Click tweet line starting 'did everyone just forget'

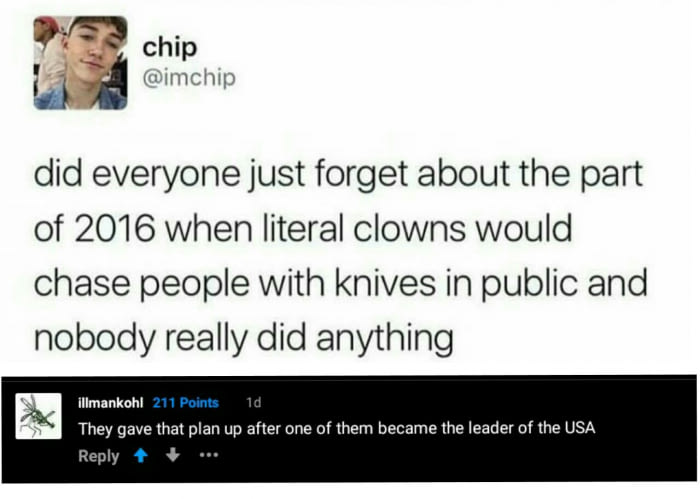tap(338, 175)
